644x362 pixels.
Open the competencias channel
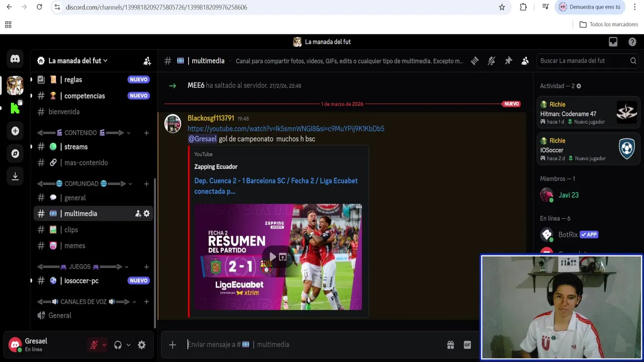tap(94, 96)
